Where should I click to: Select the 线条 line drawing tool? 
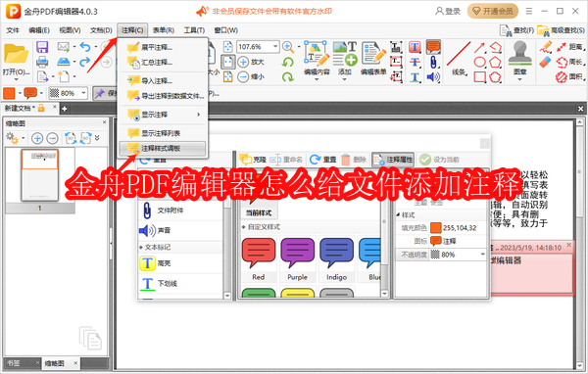(x=459, y=58)
